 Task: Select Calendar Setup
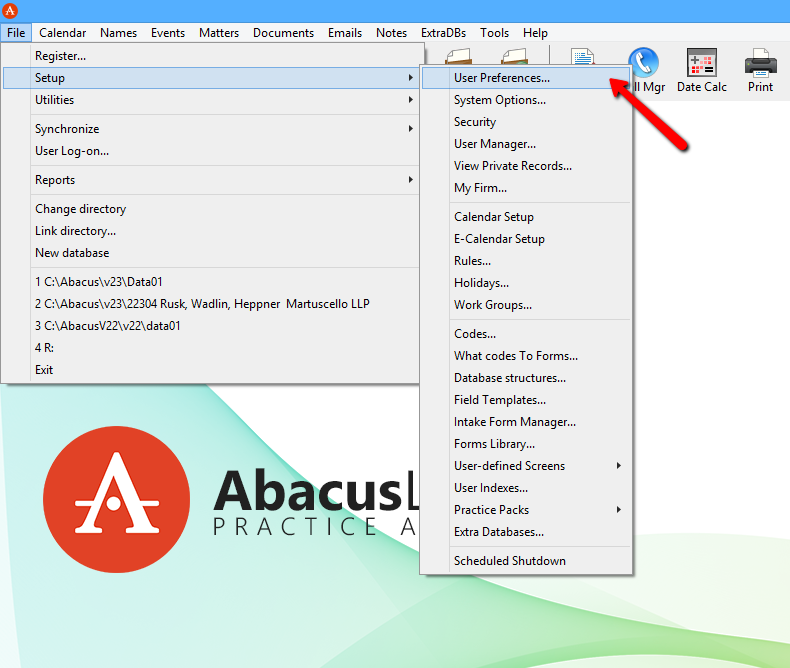(x=526, y=217)
